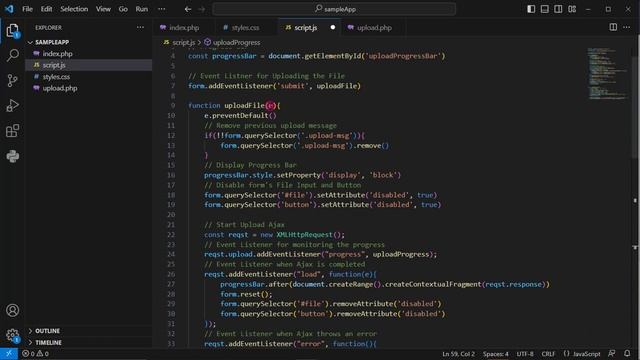Click the code minimap

coord(607,73)
